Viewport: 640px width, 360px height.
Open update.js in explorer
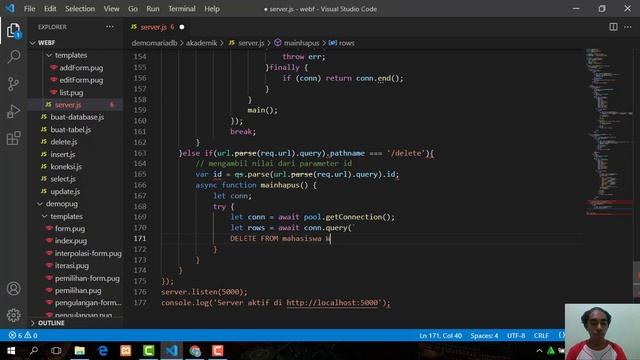65,191
